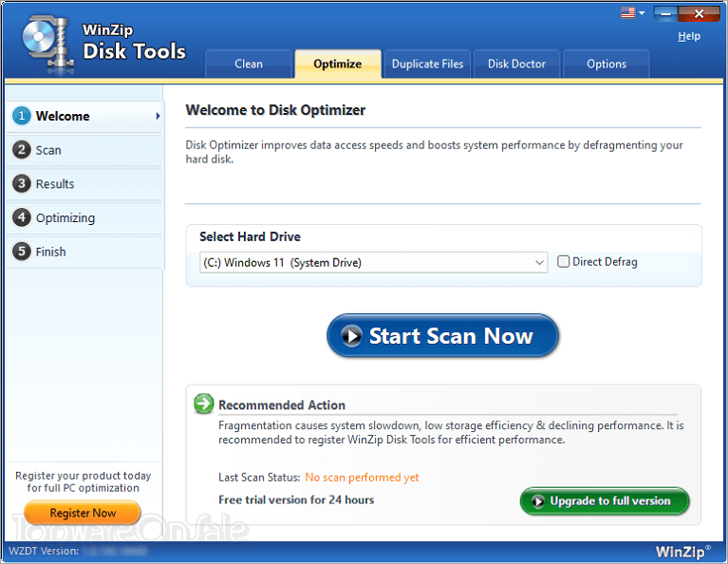The image size is (728, 564).
Task: Click Upgrade to full version button
Action: click(605, 501)
